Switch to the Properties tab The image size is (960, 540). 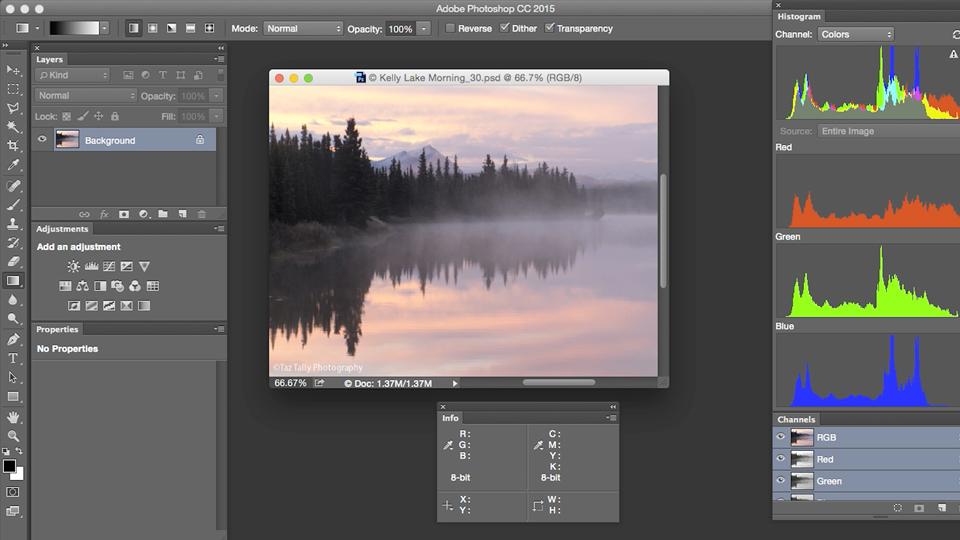point(58,329)
